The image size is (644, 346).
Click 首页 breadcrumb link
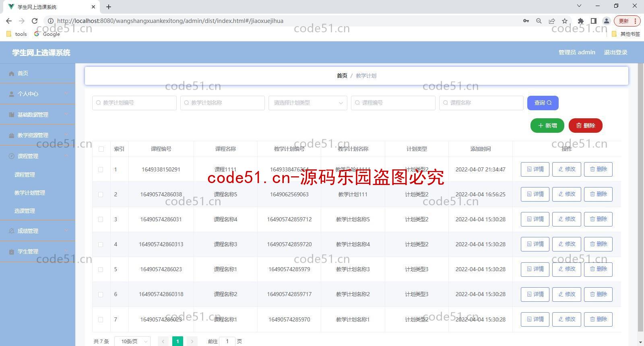click(342, 76)
